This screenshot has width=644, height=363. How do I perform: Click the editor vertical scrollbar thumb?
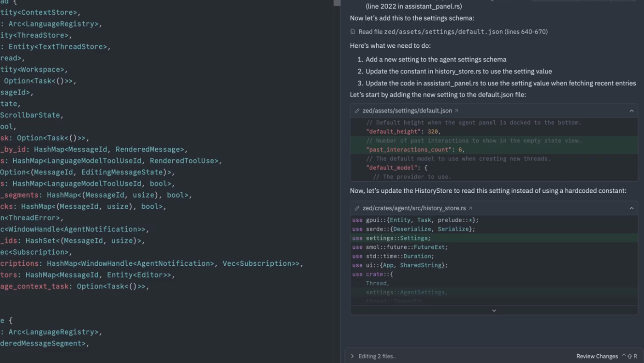tap(337, 3)
